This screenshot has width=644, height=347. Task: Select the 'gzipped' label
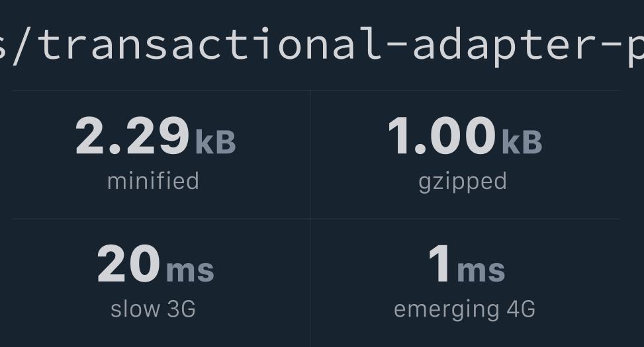463,182
